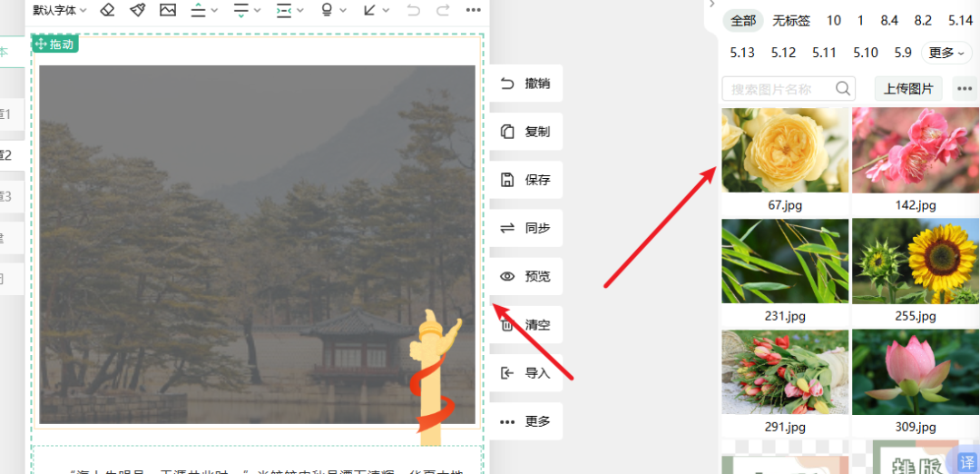The image size is (980, 474).
Task: Save the article with 保存
Action: [526, 180]
